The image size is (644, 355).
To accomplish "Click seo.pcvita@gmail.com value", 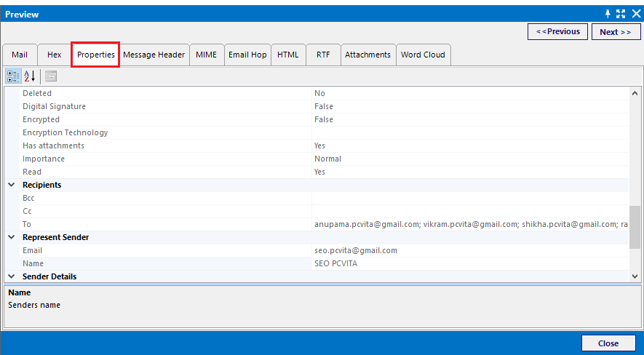I will coord(356,250).
